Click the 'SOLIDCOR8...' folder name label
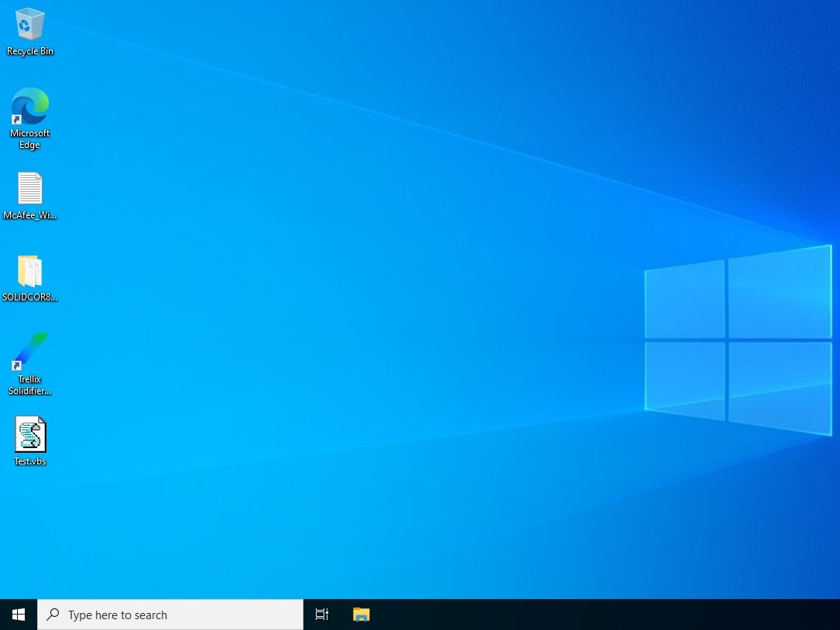Viewport: 840px width, 630px height. tap(29, 297)
